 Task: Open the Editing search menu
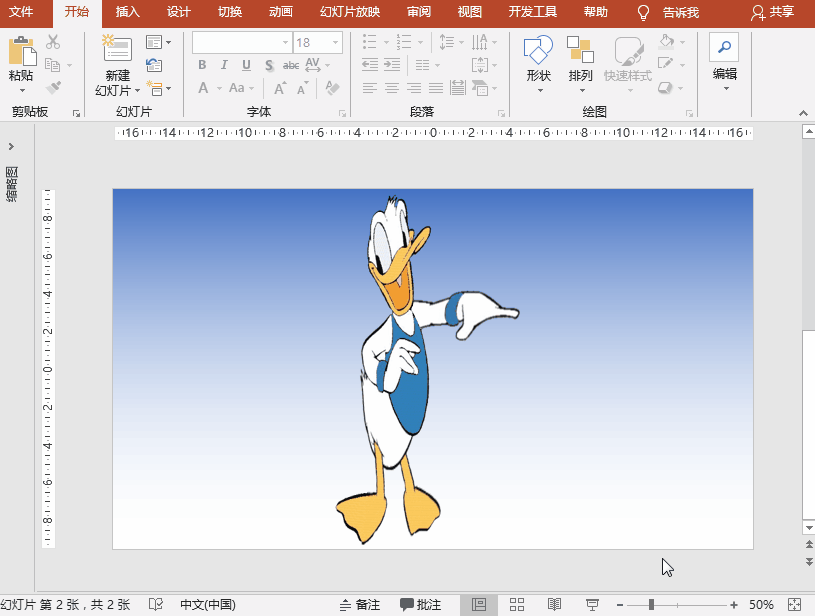(725, 61)
